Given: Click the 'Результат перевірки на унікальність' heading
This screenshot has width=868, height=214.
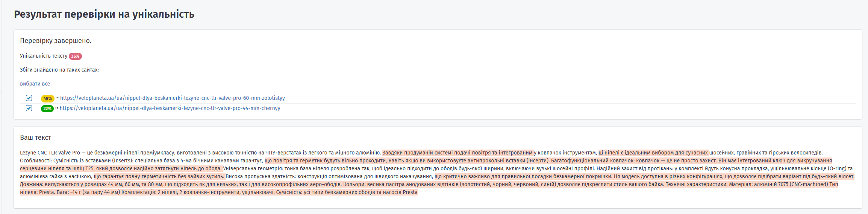Looking at the screenshot, I should click(104, 14).
